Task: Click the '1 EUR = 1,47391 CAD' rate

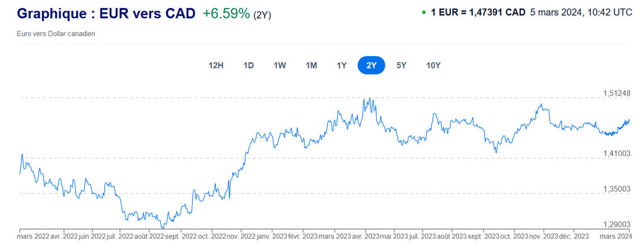Action: [x=478, y=12]
